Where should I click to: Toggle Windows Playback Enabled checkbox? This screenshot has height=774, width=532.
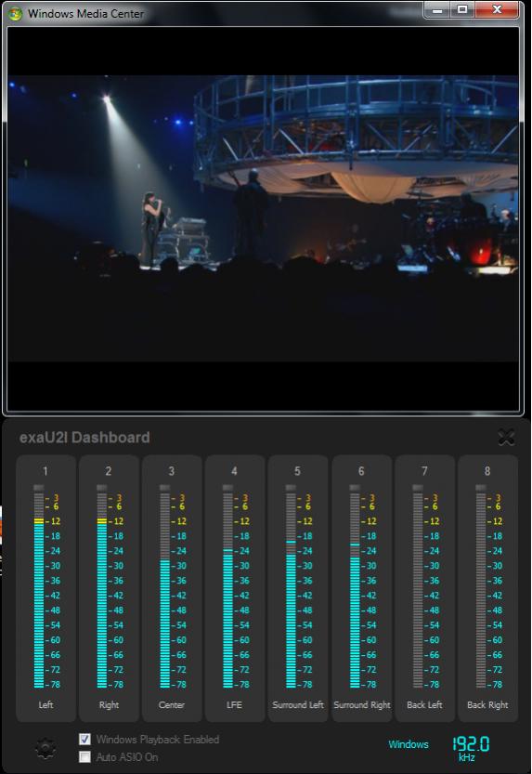coord(84,739)
